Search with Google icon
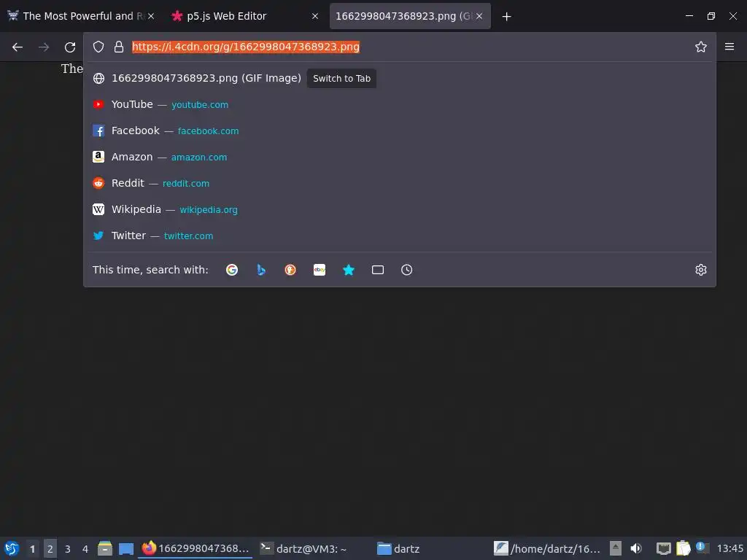Image resolution: width=747 pixels, height=560 pixels. 232,270
